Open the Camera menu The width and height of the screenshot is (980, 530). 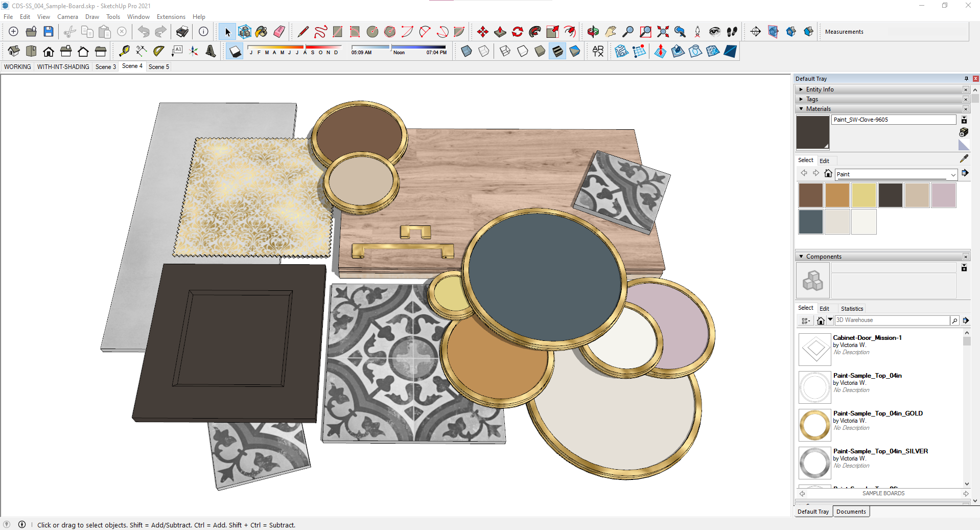(x=67, y=16)
